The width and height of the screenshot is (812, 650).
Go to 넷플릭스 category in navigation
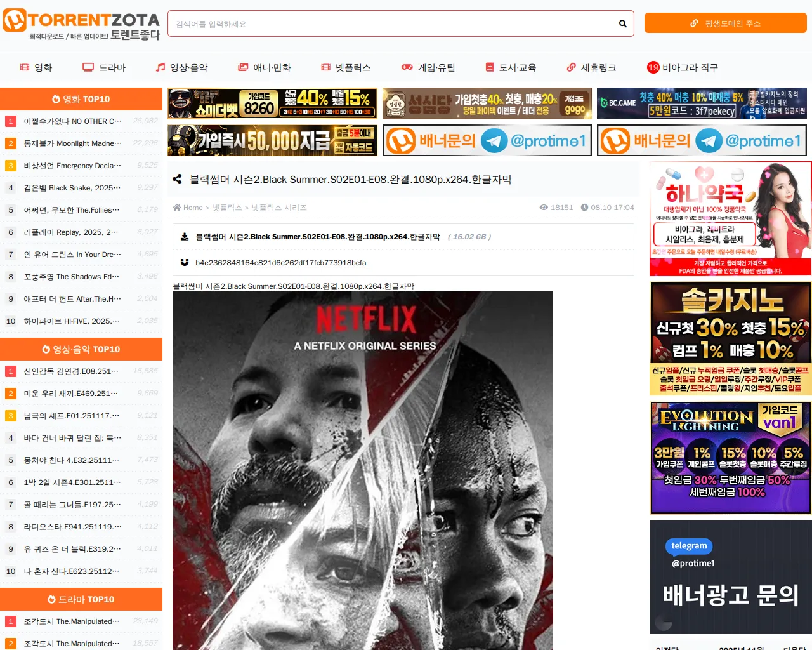346,67
